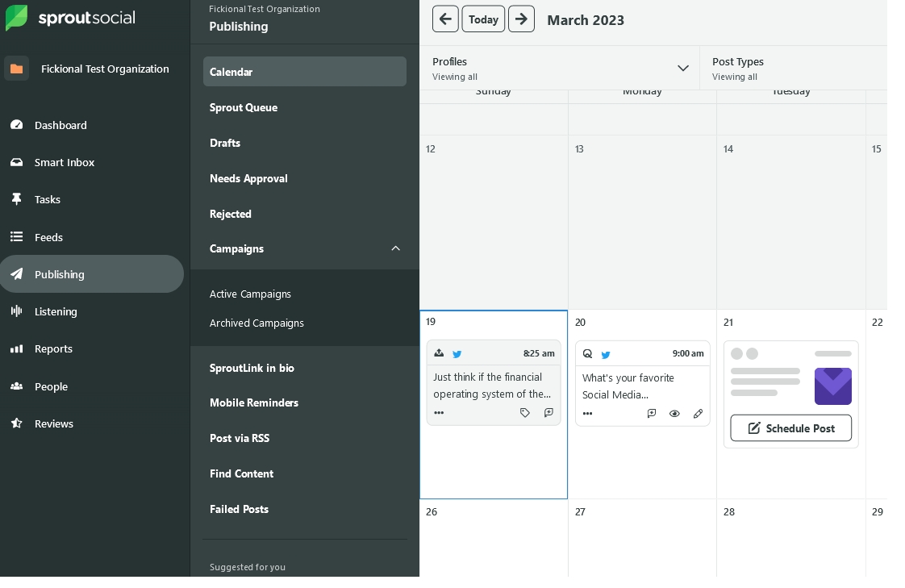Open more options on the 8:25 am post
The width and height of the screenshot is (905, 588).
pos(439,413)
